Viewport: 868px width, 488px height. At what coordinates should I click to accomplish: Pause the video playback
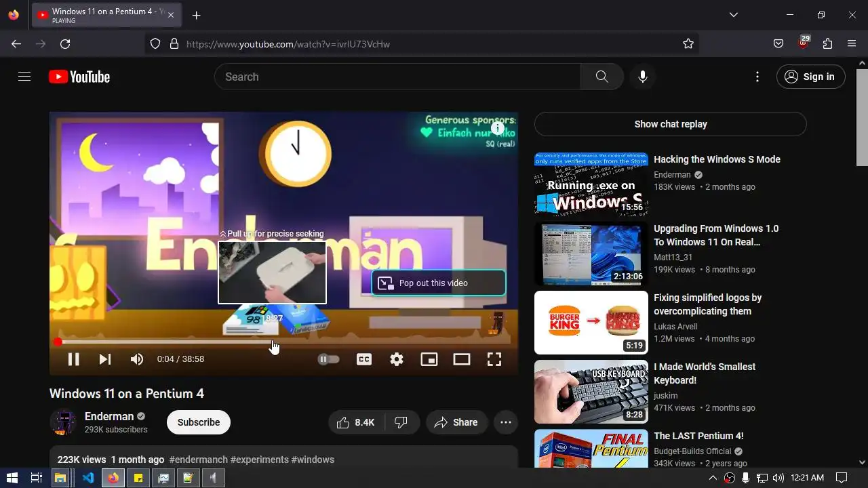point(73,359)
